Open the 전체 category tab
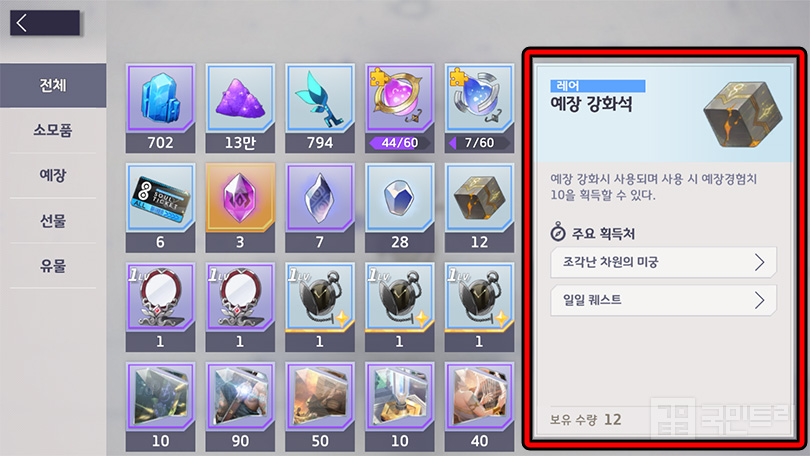The image size is (810, 456). coord(53,85)
